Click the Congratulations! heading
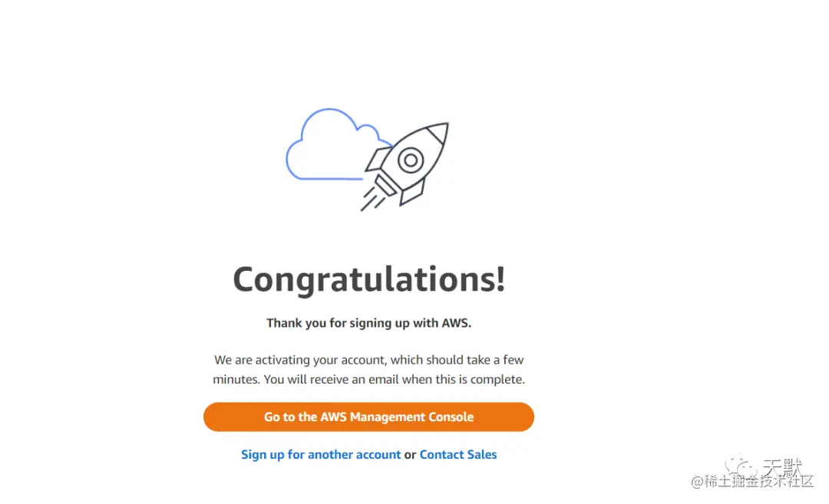829x504 pixels. pos(369,279)
